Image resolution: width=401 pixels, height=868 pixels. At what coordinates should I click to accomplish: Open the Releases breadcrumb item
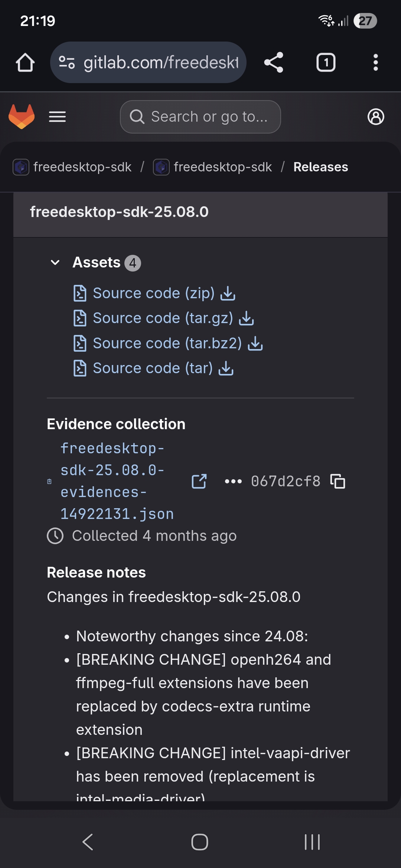pyautogui.click(x=320, y=167)
